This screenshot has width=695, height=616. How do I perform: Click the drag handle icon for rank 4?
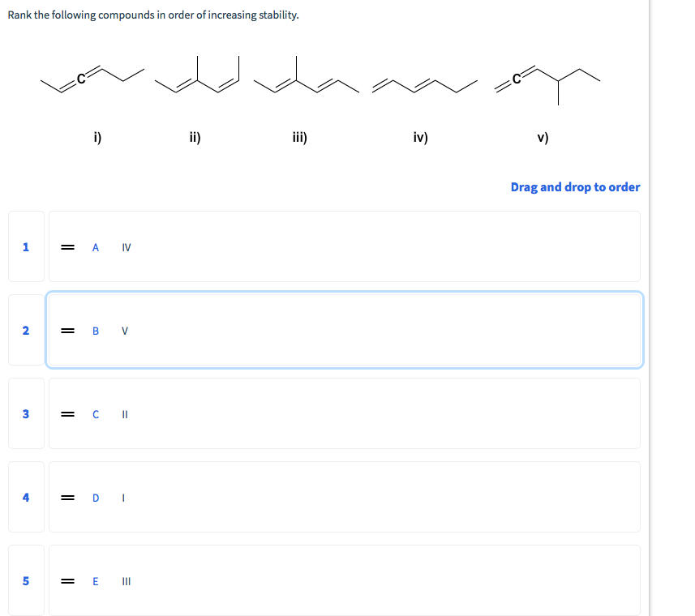[x=66, y=498]
